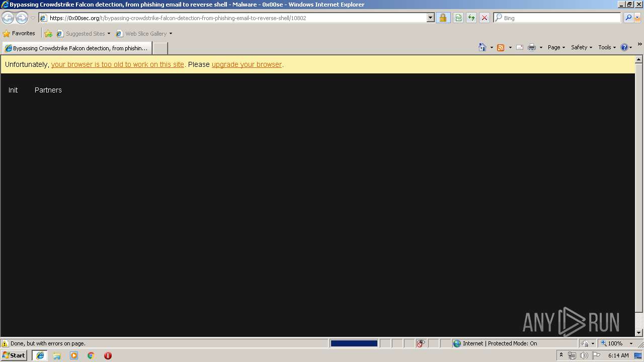Click the vertical scrollbar thumb
The height and width of the screenshot is (362, 644).
point(639,188)
